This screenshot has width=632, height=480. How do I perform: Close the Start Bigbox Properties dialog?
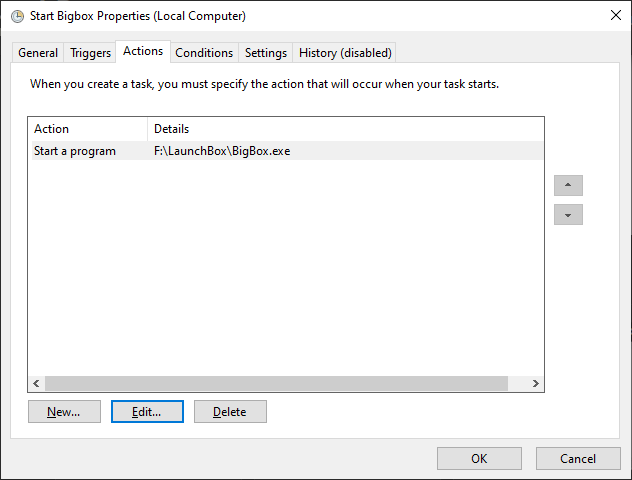point(615,16)
